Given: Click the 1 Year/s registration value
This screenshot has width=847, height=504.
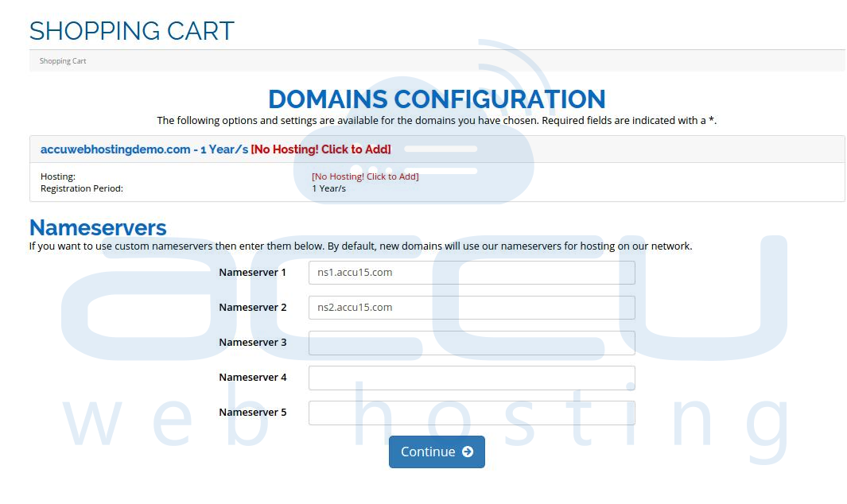Looking at the screenshot, I should 329,188.
